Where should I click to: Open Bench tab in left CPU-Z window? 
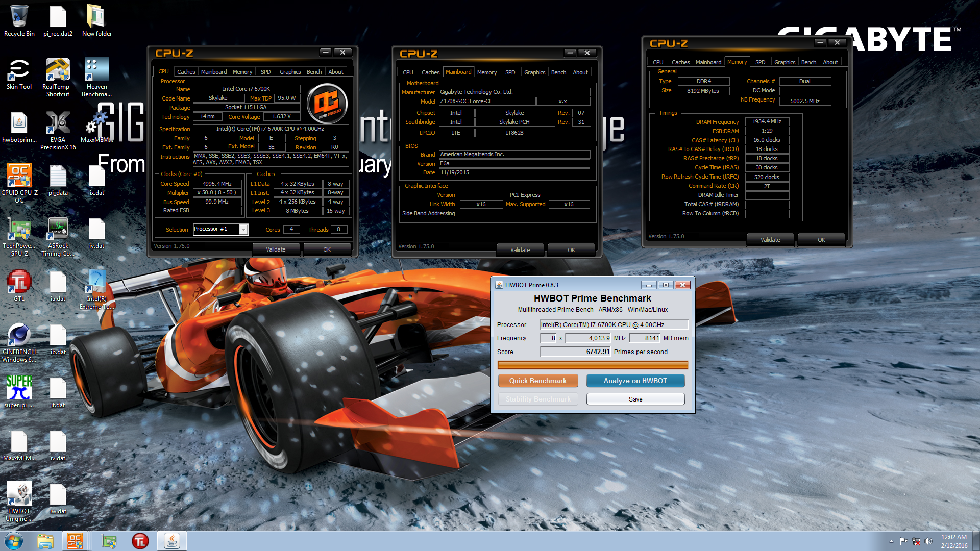point(314,72)
